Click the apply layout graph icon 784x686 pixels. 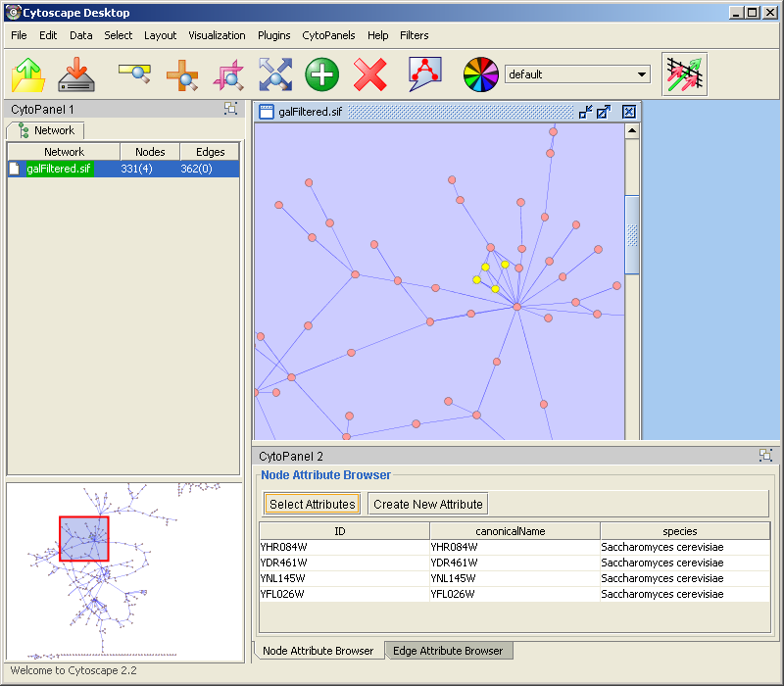point(425,74)
